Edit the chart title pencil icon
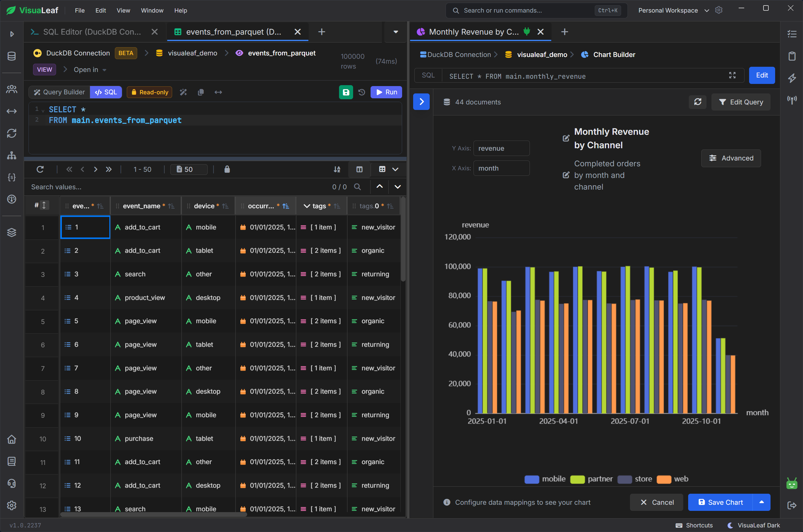This screenshot has width=803, height=532. click(566, 138)
